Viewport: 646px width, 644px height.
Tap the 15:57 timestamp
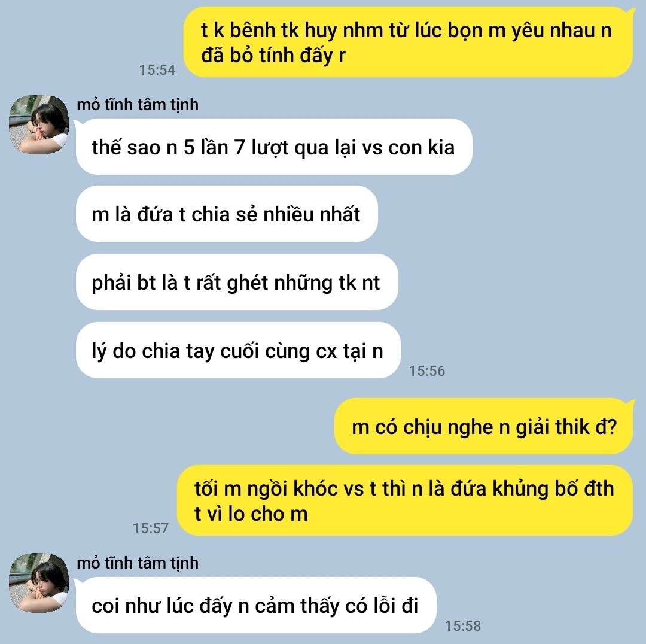point(150,528)
